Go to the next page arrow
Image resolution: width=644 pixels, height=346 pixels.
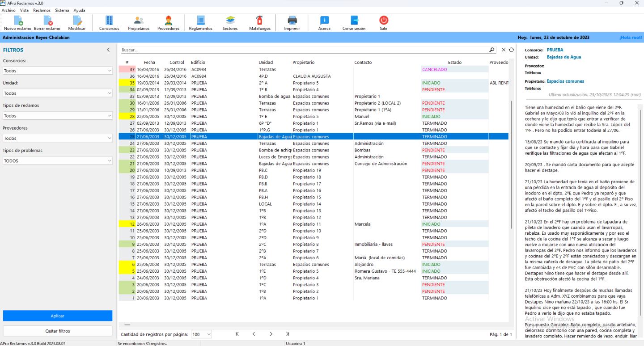pos(271,334)
